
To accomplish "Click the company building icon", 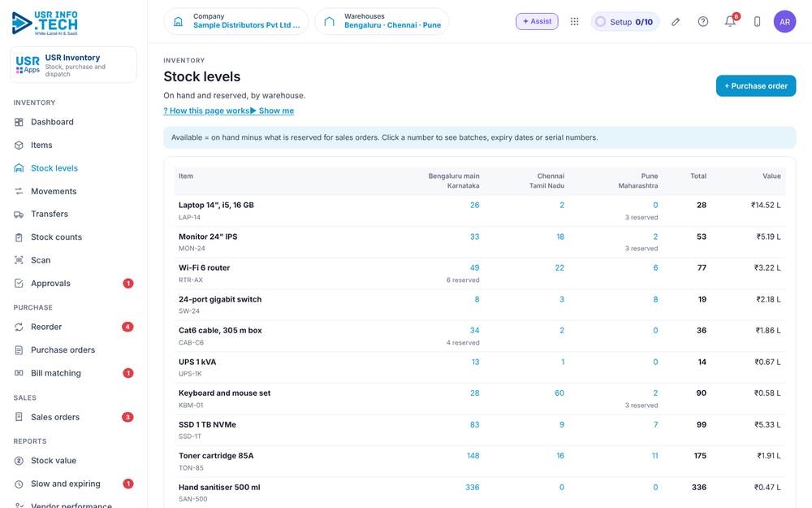I will (x=178, y=21).
